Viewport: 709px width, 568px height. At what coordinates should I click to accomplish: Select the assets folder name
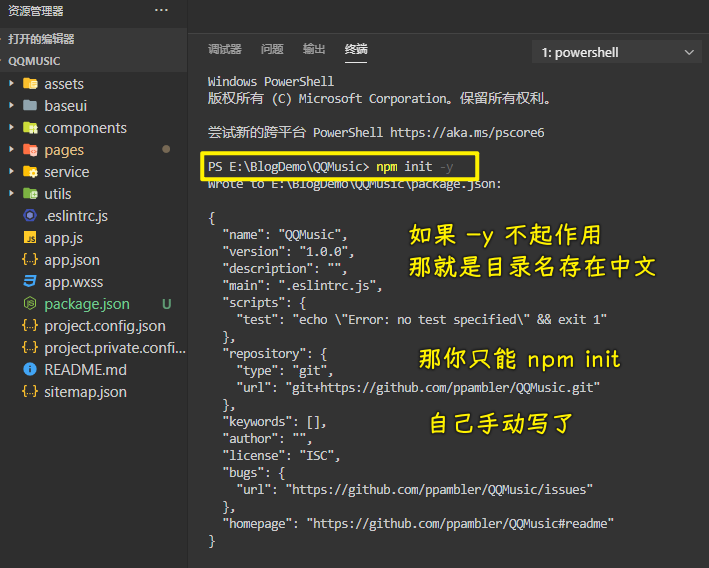(x=64, y=84)
